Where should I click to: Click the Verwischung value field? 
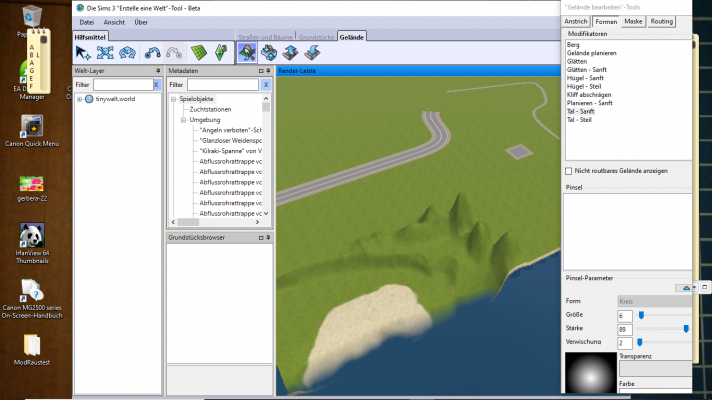click(x=625, y=343)
